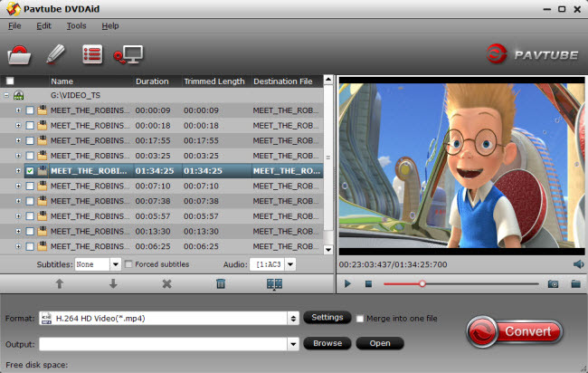Open the Help menu

point(110,26)
